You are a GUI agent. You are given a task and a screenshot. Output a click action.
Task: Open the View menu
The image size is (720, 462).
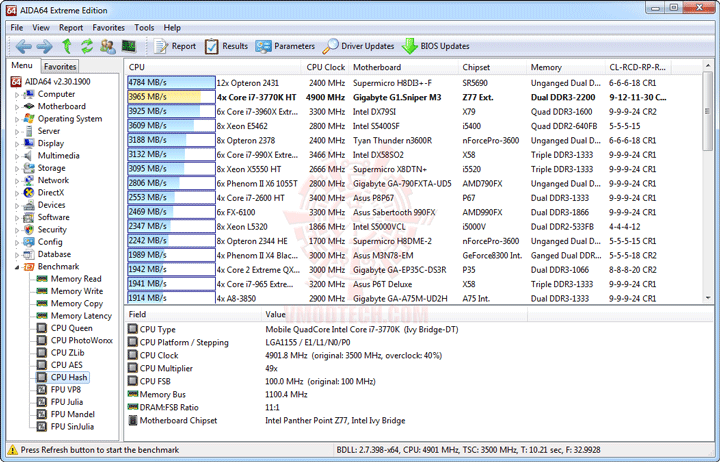point(41,28)
